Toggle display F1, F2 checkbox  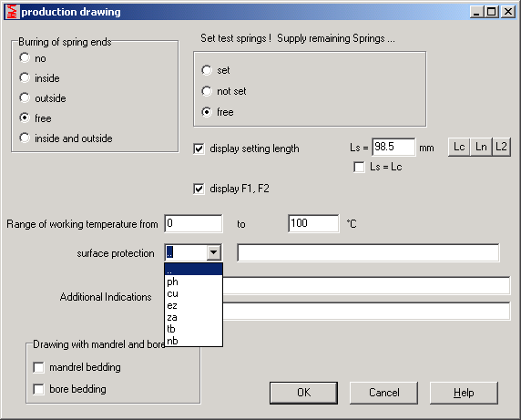pos(199,189)
